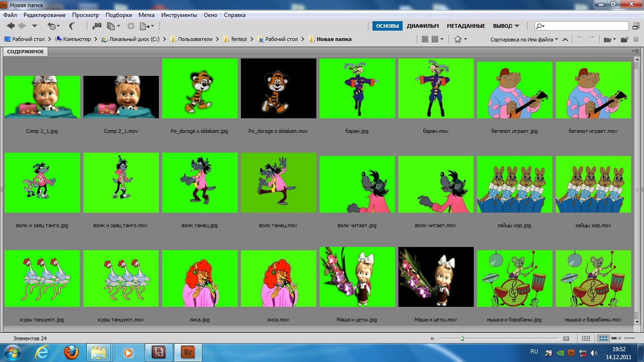Open the Инструменты menu

[x=180, y=15]
